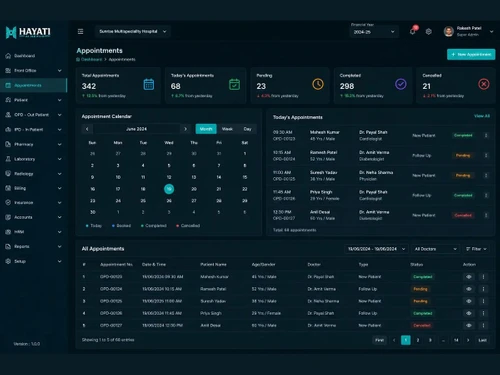The width and height of the screenshot is (500, 375).
Task: Go to pagination page 14
Action: [456, 340]
